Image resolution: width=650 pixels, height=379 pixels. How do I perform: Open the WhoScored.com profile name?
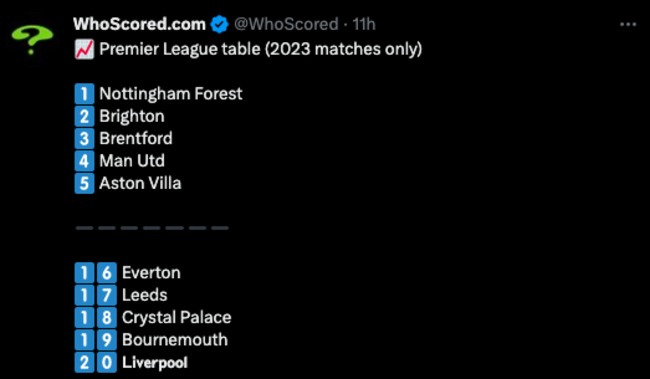(x=139, y=24)
